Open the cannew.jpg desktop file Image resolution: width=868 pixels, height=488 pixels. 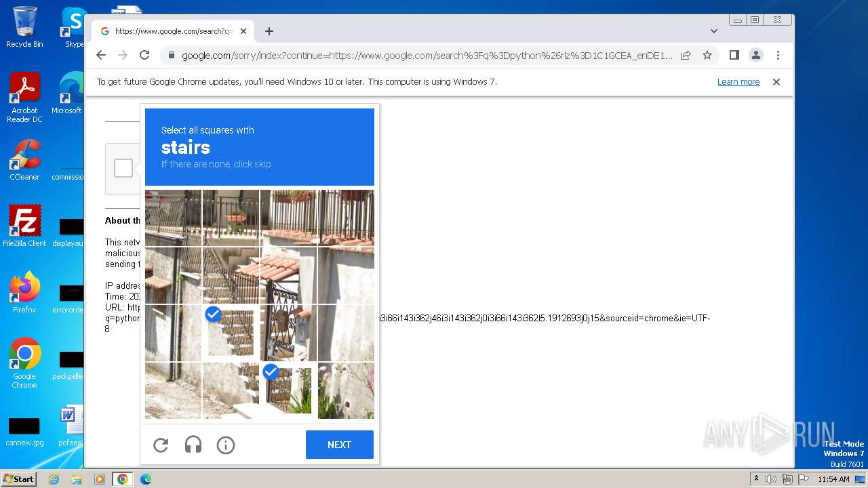click(x=24, y=432)
